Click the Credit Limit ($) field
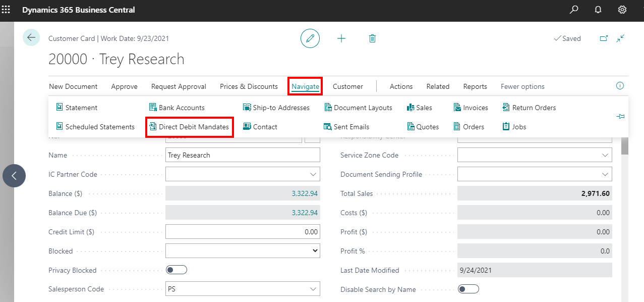The width and height of the screenshot is (644, 302). [243, 232]
